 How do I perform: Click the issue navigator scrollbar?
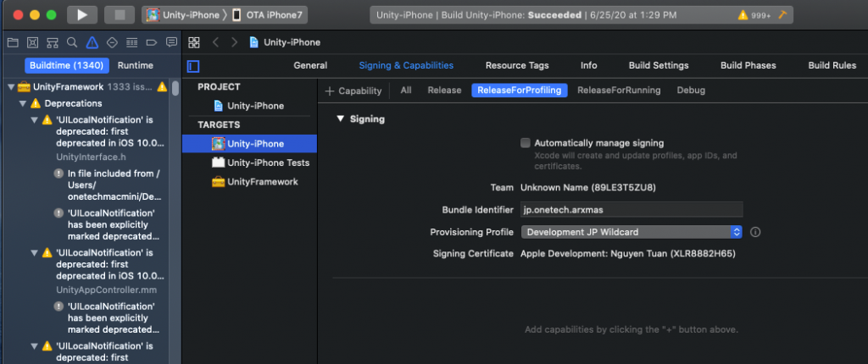[175, 89]
